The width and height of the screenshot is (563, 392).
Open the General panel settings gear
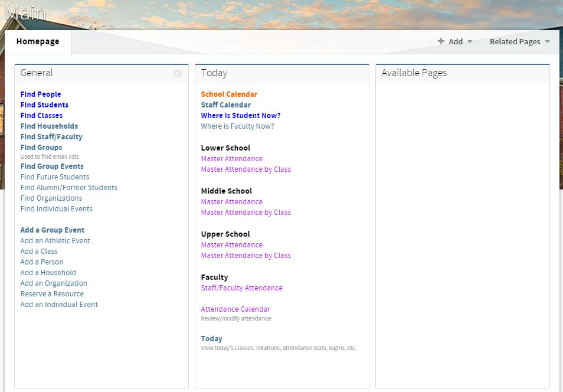coord(178,73)
